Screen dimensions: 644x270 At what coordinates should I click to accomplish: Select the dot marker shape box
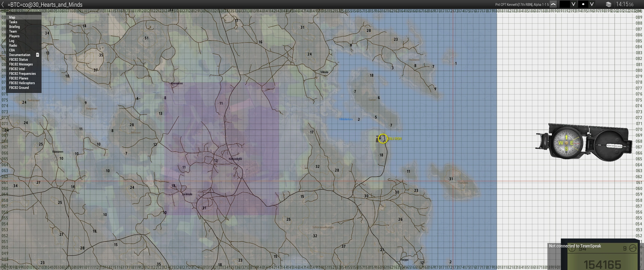tap(583, 4)
